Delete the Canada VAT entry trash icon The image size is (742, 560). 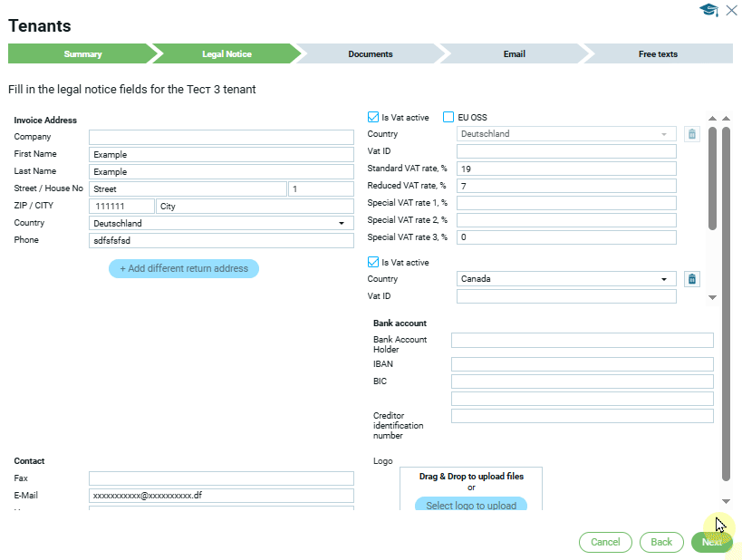691,279
